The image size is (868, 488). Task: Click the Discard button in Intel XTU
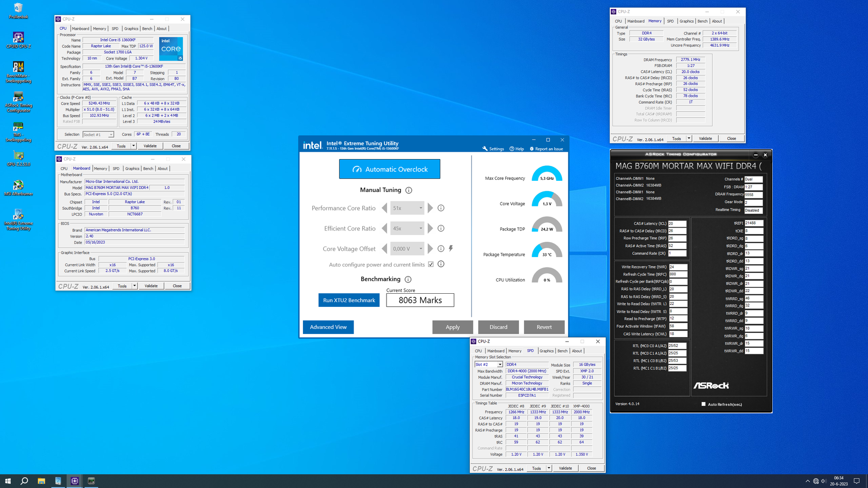[x=498, y=327]
